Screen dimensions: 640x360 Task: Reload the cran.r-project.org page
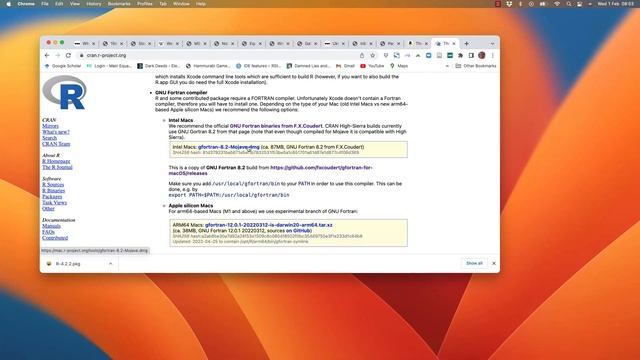pyautogui.click(x=68, y=56)
